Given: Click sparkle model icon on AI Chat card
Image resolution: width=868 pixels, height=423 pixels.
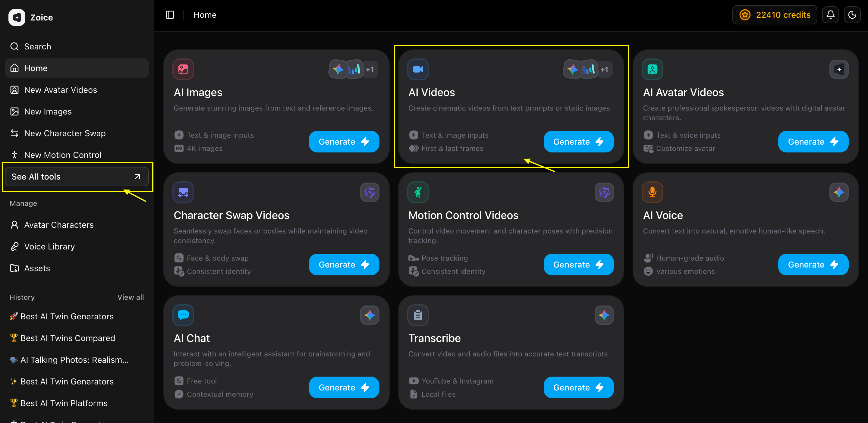Looking at the screenshot, I should 370,315.
